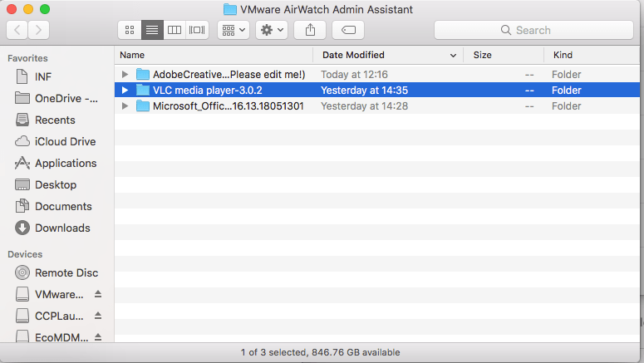644x363 pixels.
Task: Select the AdobeCreative folder icon
Action: pyautogui.click(x=143, y=74)
